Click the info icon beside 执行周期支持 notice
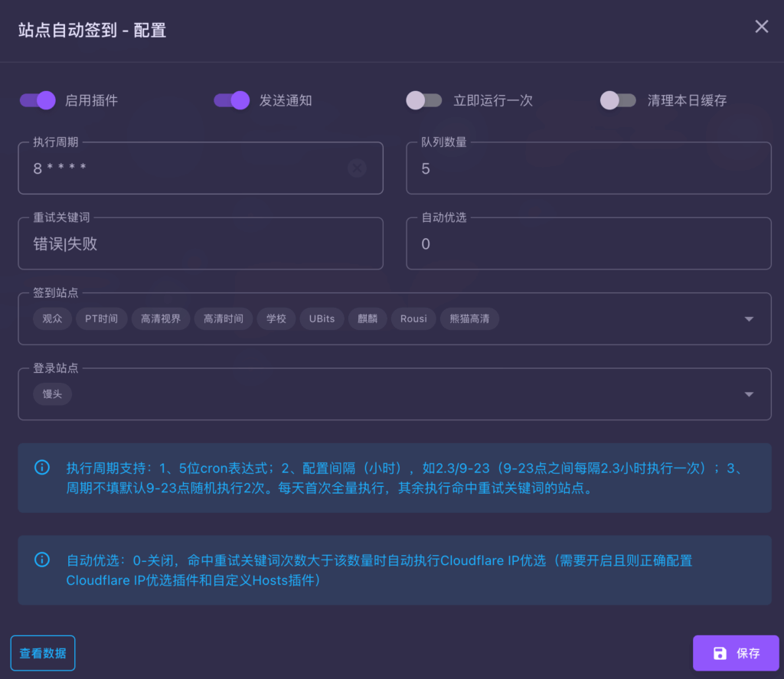The height and width of the screenshot is (679, 784). coord(42,467)
